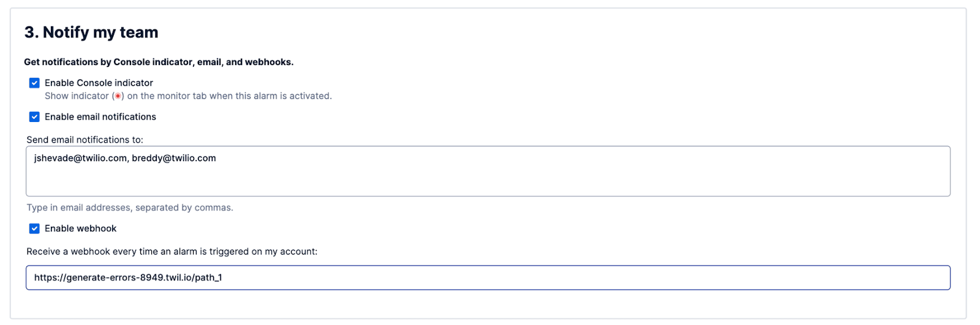Click the "Type in email addresses" helper text
Viewport: 980px width, 325px height.
(79, 207)
